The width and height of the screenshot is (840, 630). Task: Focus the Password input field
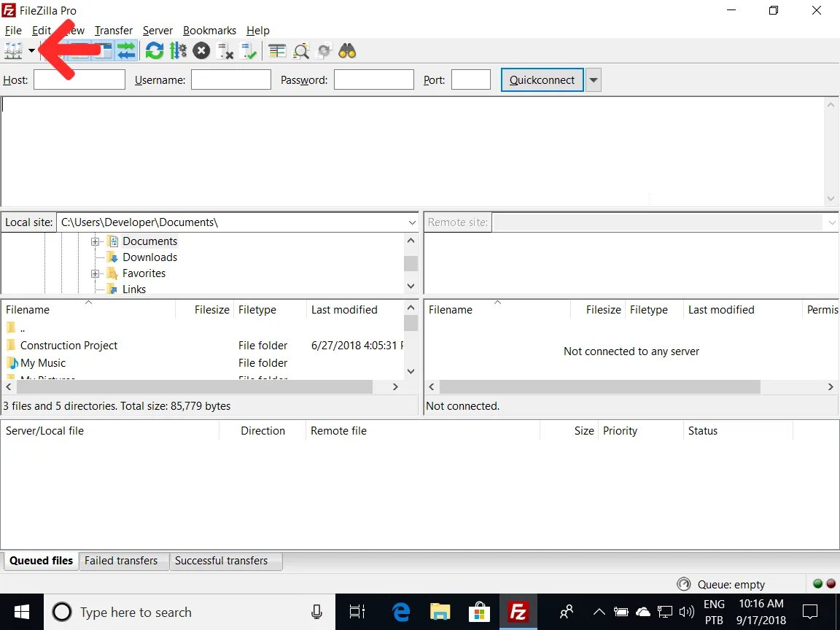[x=374, y=79]
